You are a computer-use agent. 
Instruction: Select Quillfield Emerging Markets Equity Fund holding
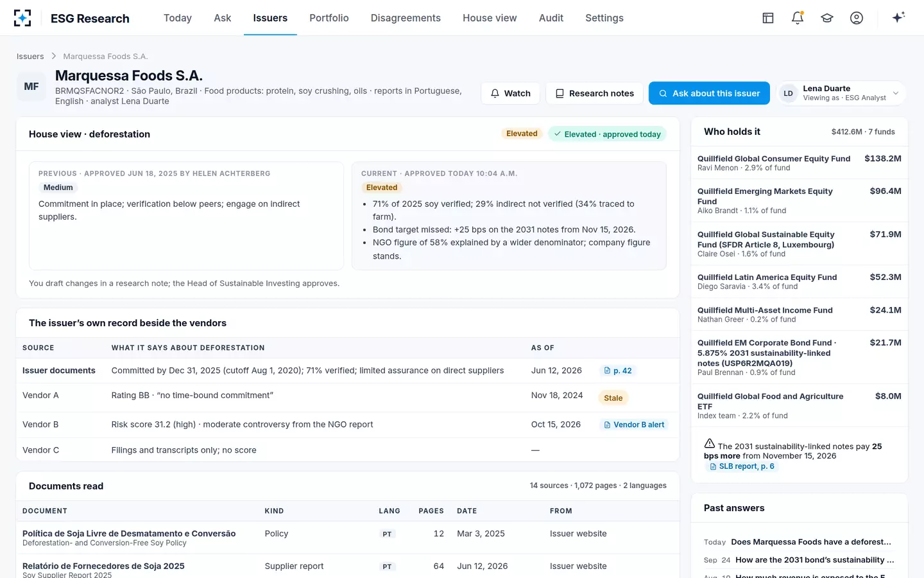[x=800, y=200]
